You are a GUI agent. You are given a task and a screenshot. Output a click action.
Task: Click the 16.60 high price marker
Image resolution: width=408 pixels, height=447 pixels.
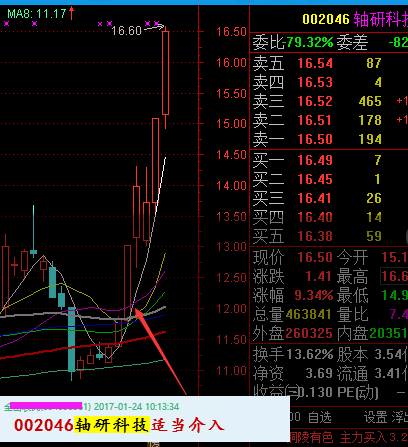click(126, 31)
